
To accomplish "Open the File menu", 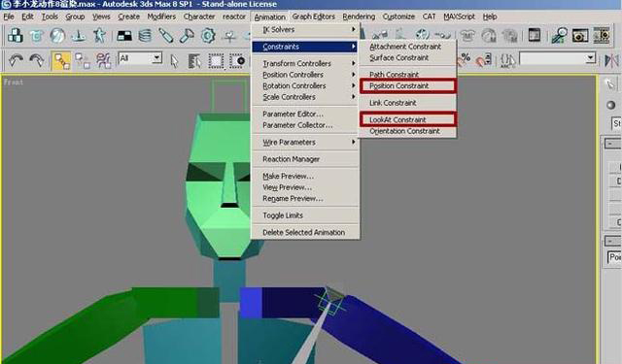I will 9,17.
